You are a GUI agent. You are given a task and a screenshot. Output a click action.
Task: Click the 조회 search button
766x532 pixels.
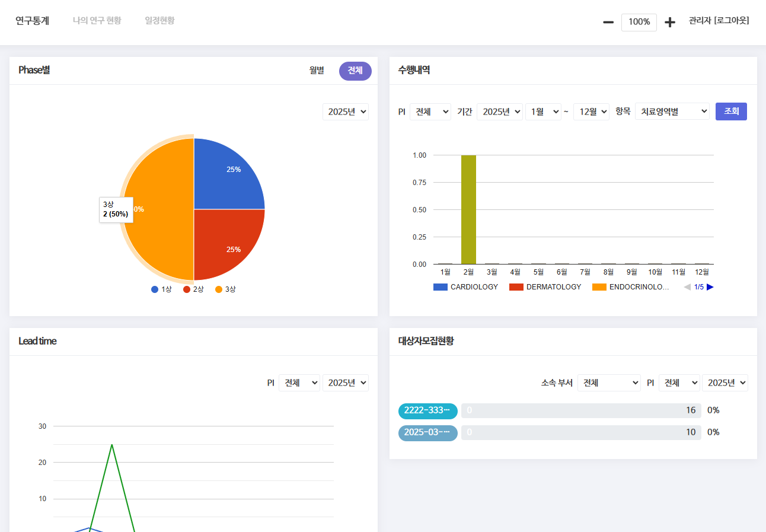click(731, 112)
